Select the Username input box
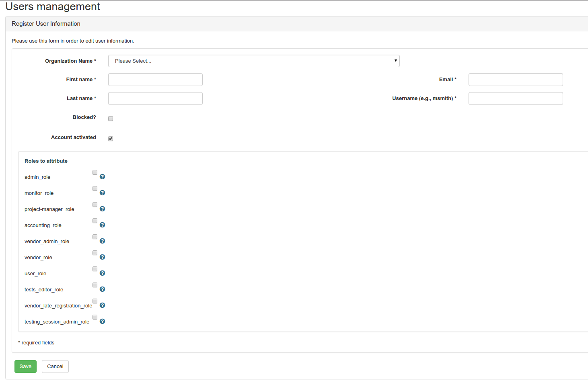 point(516,98)
